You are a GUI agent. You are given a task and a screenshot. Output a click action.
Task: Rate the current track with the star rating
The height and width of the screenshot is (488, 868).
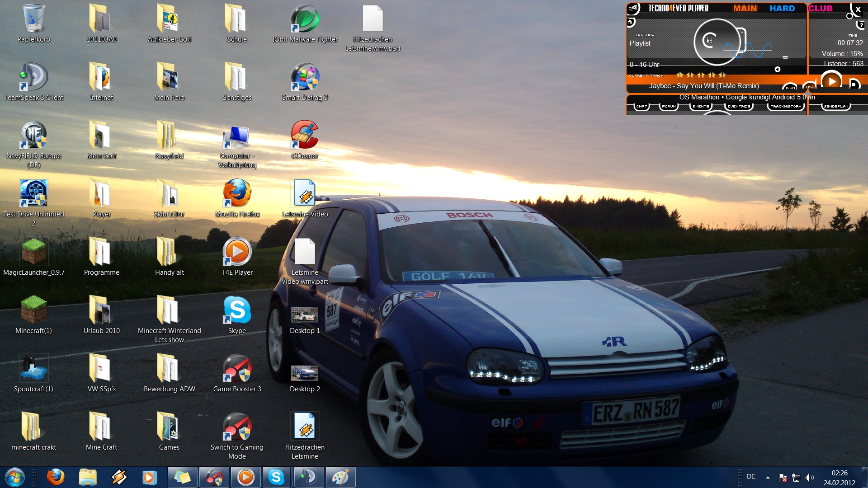[701, 75]
